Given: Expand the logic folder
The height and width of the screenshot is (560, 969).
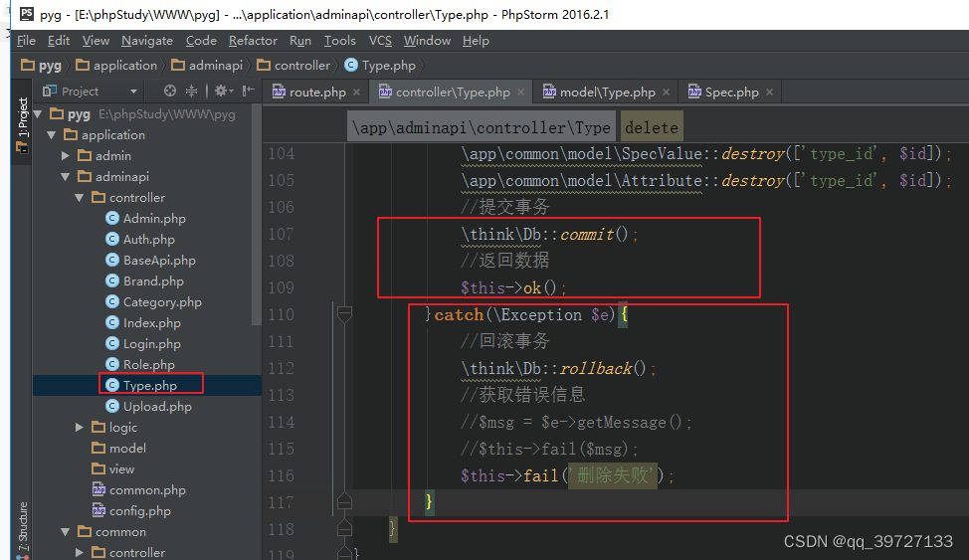Looking at the screenshot, I should point(80,427).
